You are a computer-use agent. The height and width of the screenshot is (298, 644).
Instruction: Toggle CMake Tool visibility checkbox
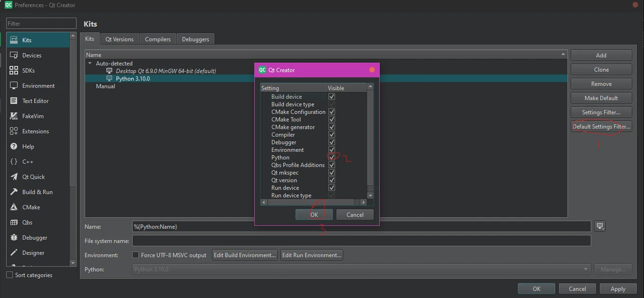[x=332, y=120]
